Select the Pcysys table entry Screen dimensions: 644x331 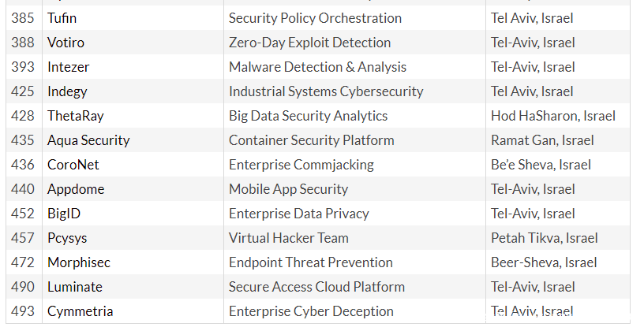coord(66,238)
